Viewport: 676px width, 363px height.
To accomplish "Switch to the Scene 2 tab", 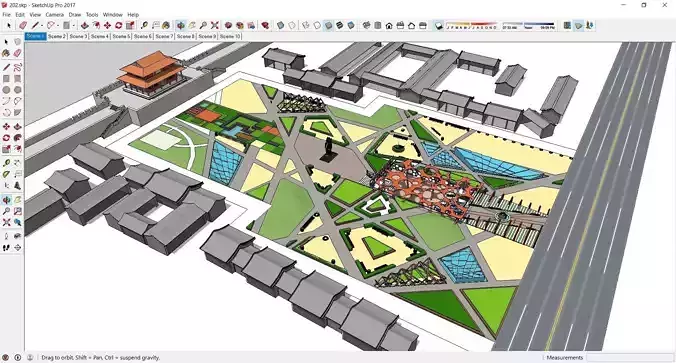I will (x=57, y=36).
